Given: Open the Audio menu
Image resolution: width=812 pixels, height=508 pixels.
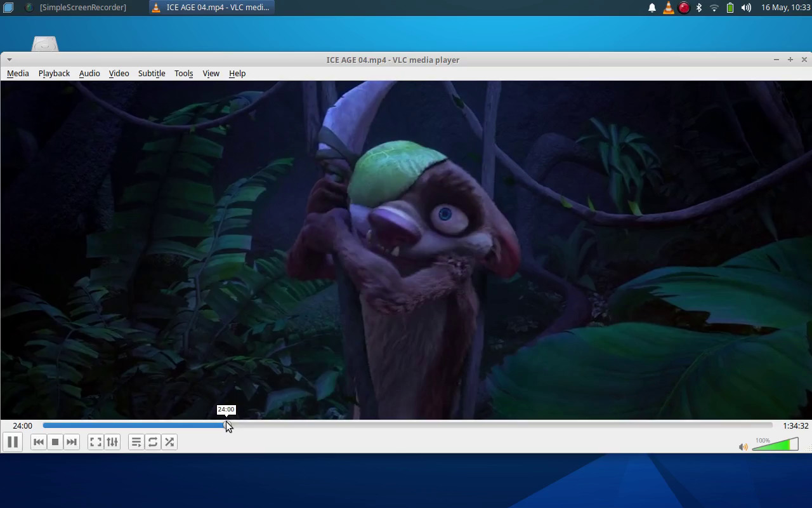Looking at the screenshot, I should (89, 73).
